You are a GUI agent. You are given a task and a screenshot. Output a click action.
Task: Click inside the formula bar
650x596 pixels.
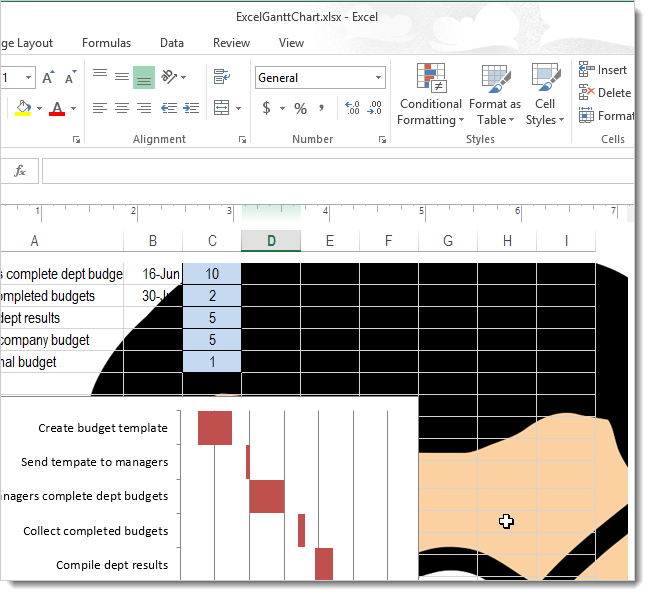(x=338, y=171)
